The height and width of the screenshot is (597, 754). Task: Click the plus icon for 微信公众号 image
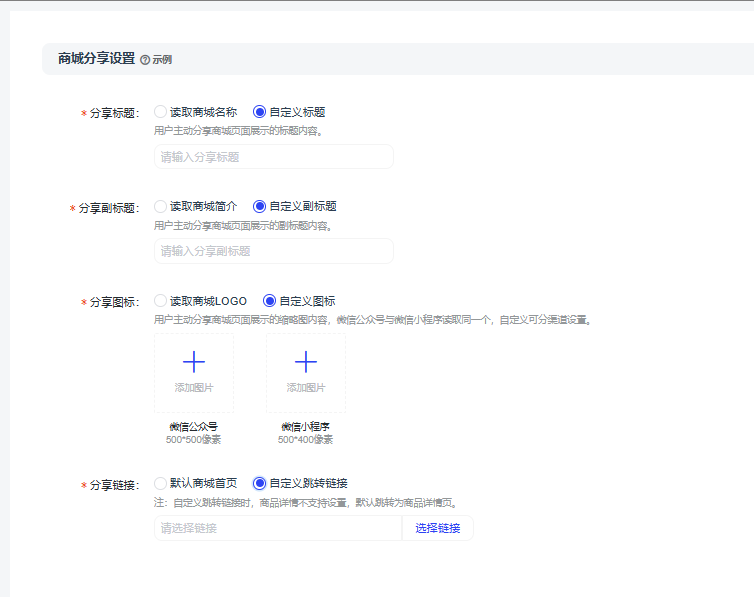pos(194,362)
